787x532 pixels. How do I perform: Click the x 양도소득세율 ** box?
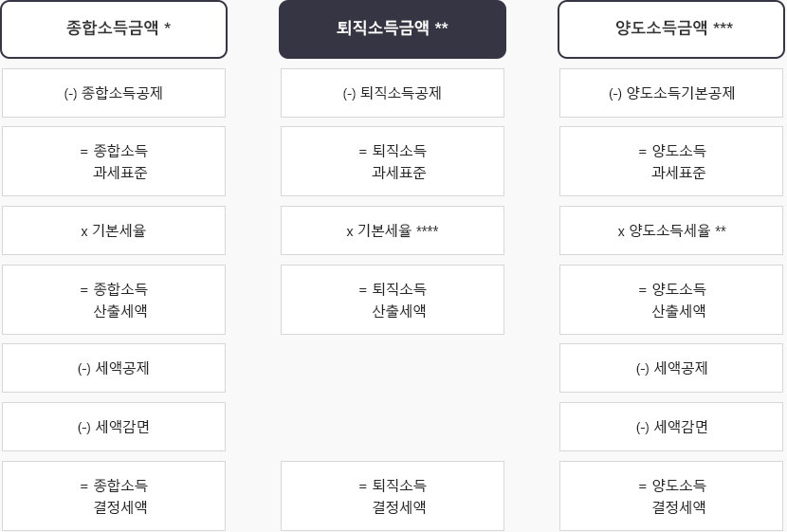point(671,230)
